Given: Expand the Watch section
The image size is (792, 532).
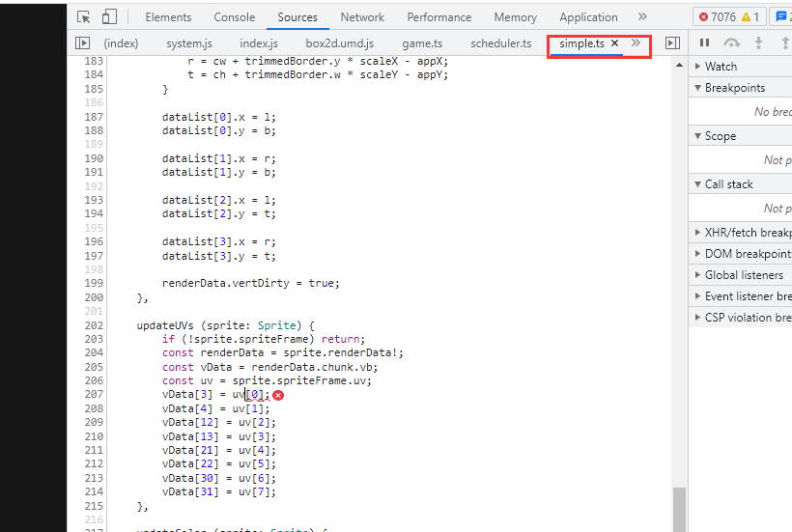Looking at the screenshot, I should [x=740, y=66].
